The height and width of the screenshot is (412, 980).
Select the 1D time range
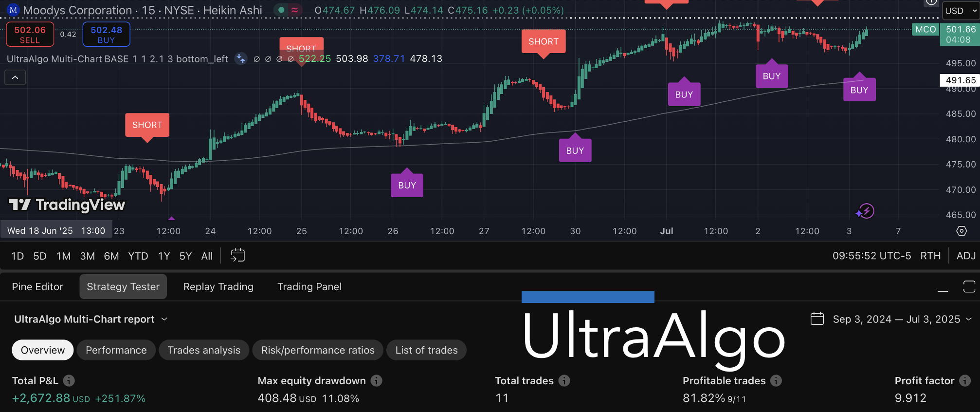[18, 256]
